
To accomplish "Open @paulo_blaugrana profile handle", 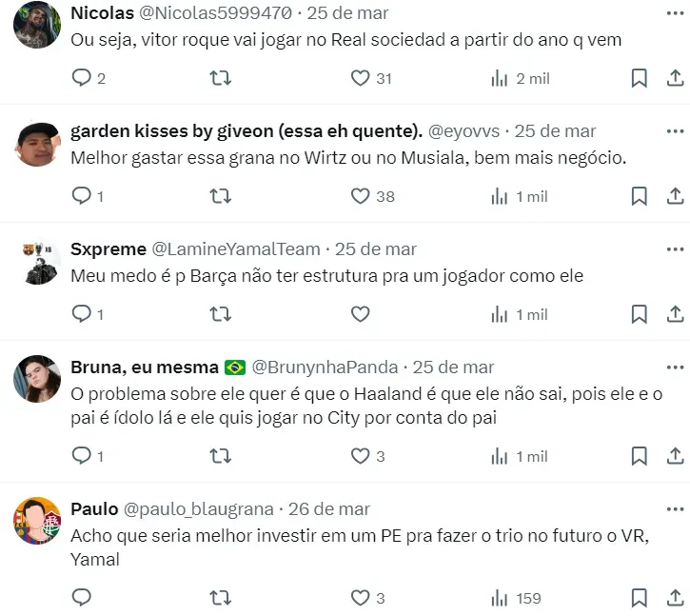I will click(199, 509).
